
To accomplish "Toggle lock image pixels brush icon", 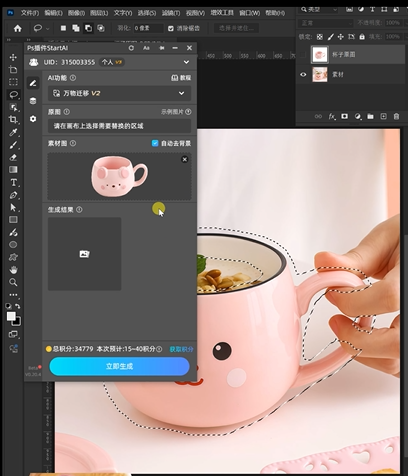I will [x=330, y=37].
